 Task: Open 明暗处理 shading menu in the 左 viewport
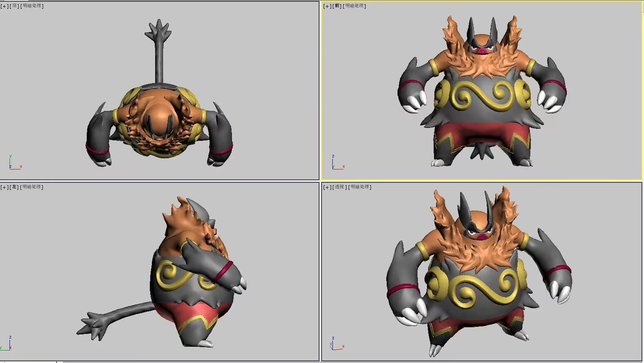coord(32,187)
